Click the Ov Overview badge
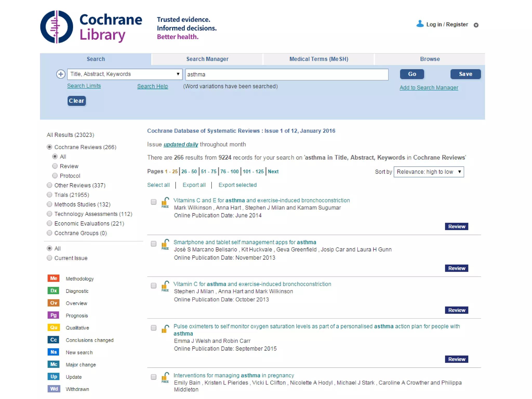This screenshot has width=532, height=399. coord(54,303)
